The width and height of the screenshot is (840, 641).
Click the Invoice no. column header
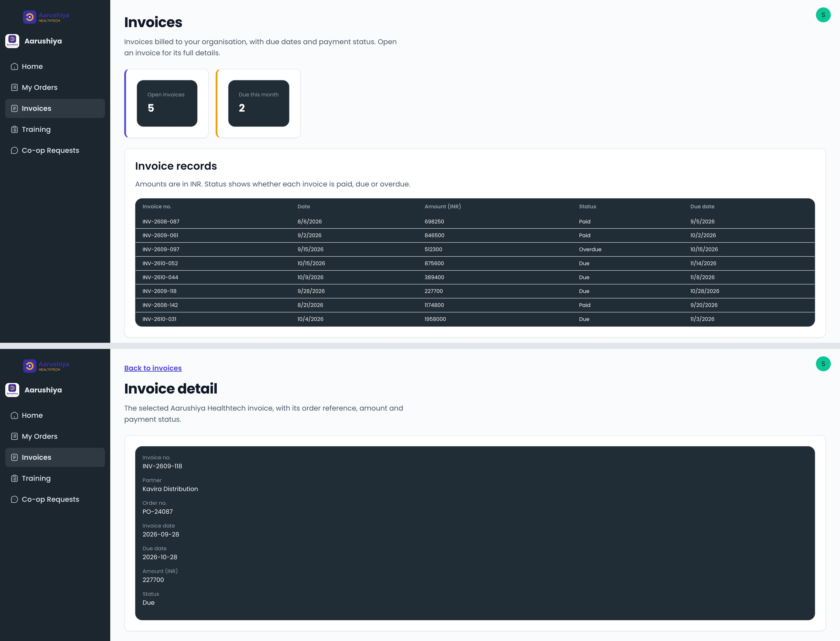coord(157,206)
